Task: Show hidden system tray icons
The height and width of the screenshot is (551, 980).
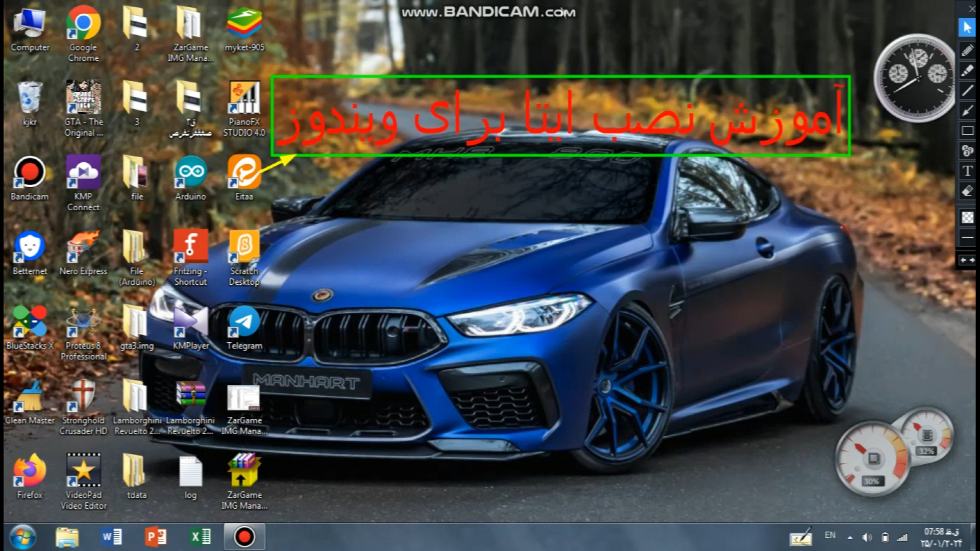Action: pos(850,537)
